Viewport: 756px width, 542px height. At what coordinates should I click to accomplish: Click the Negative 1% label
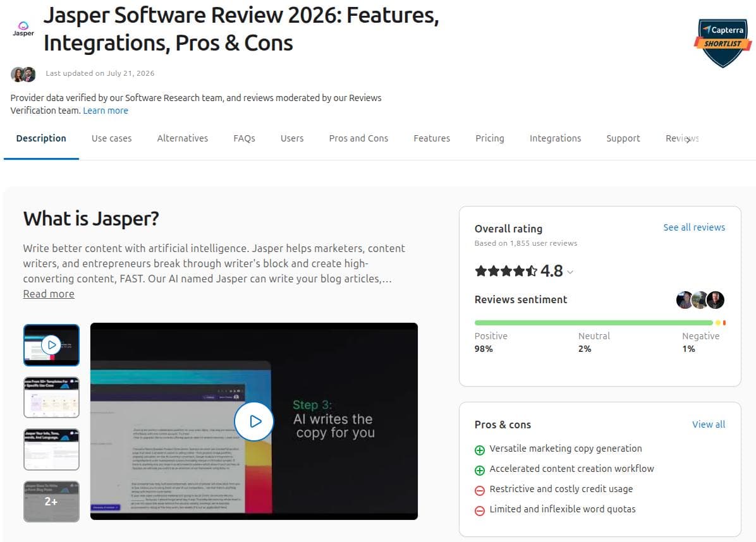(x=700, y=342)
